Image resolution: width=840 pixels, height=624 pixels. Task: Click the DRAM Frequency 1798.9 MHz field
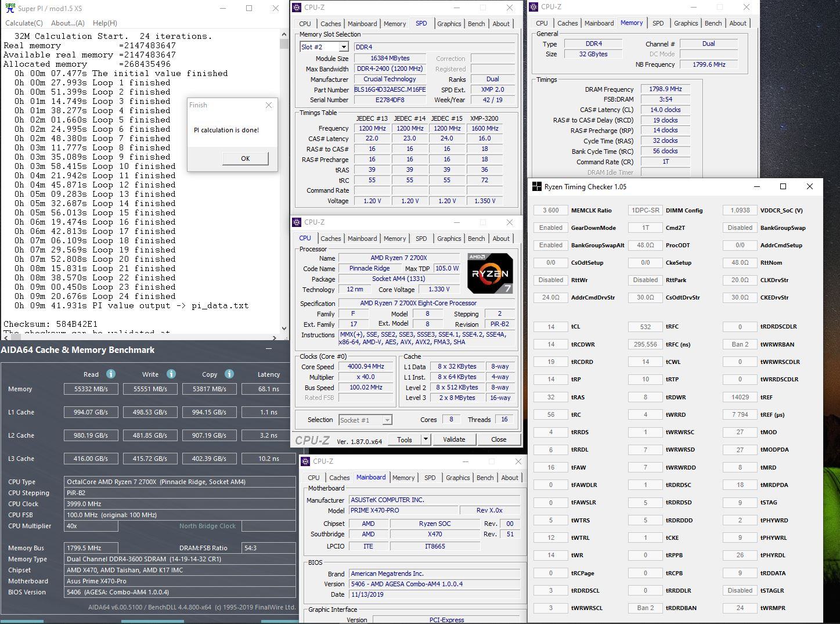(x=665, y=89)
